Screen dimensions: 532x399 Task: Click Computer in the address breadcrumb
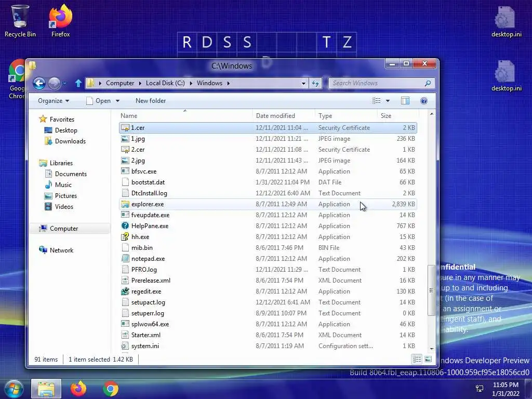tap(120, 83)
